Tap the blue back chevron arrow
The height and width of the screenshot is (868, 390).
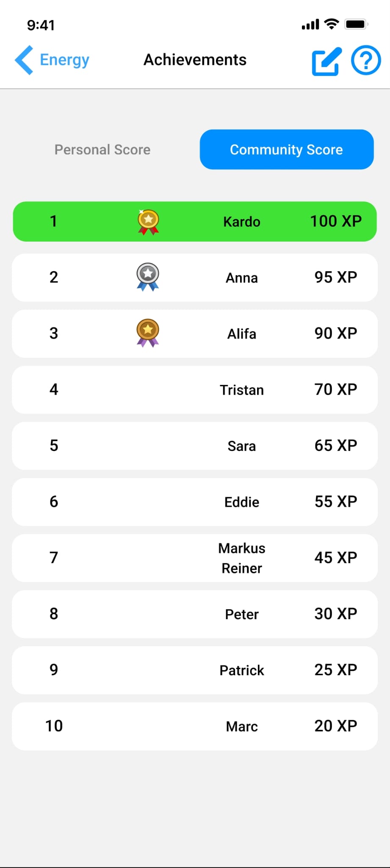tap(24, 60)
